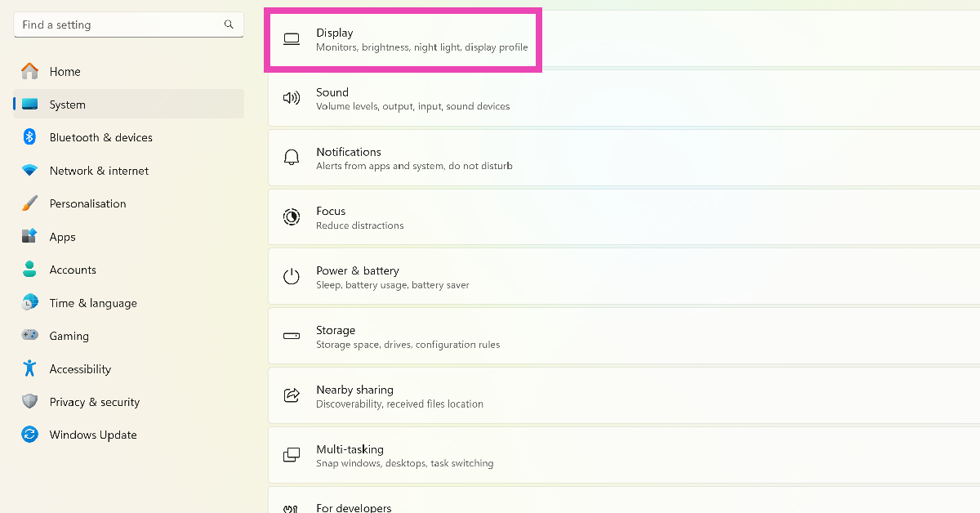Click the Display monitor icon
This screenshot has height=513, width=980.
click(x=292, y=38)
